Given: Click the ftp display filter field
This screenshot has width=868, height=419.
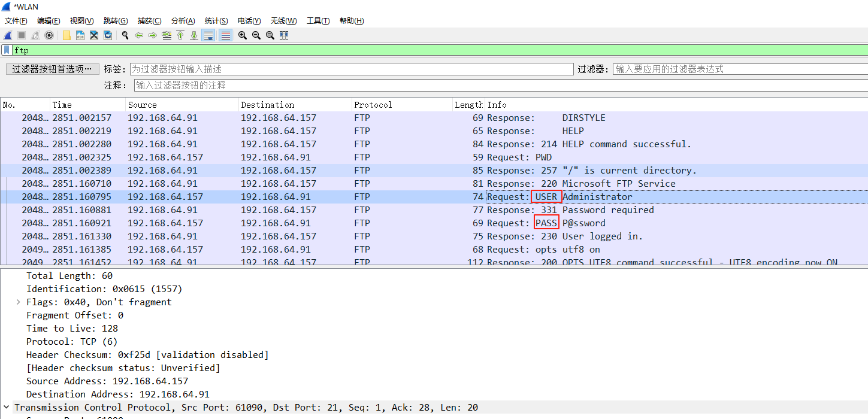Looking at the screenshot, I should click(440, 50).
